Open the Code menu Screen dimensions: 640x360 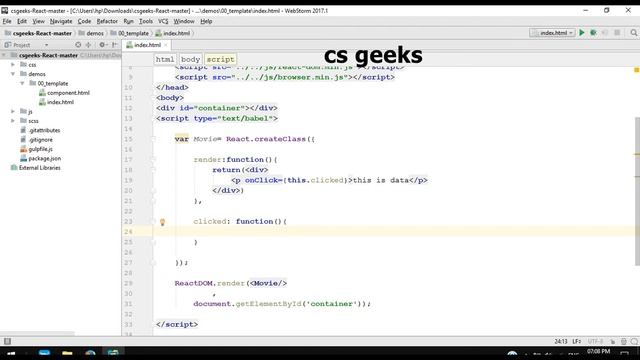pos(84,21)
